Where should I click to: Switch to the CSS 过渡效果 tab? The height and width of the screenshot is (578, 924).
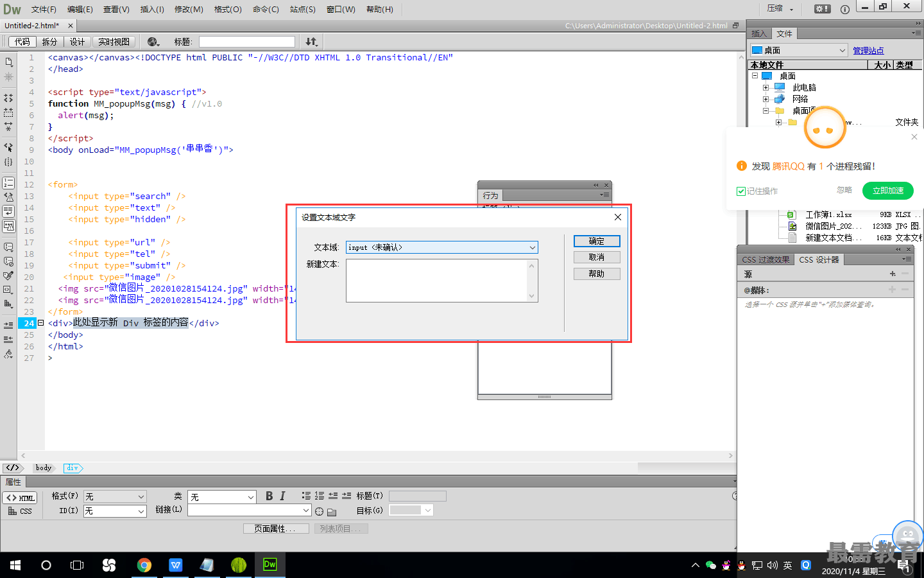click(x=766, y=259)
